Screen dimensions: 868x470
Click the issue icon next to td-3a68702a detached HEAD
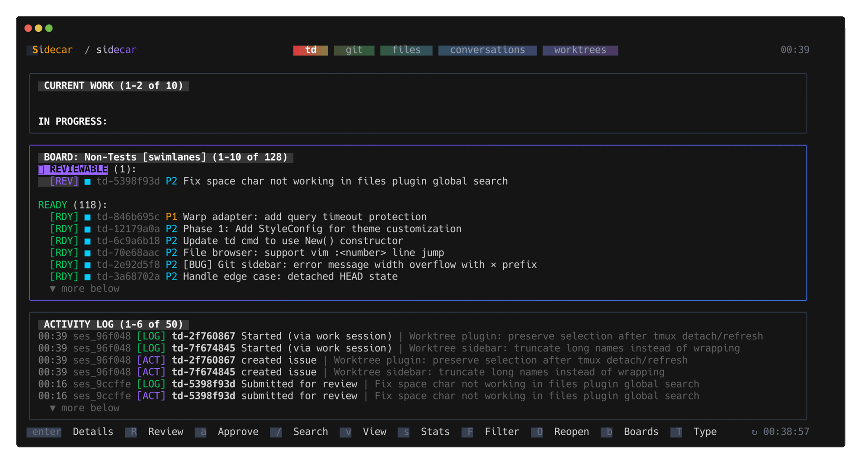tap(87, 277)
